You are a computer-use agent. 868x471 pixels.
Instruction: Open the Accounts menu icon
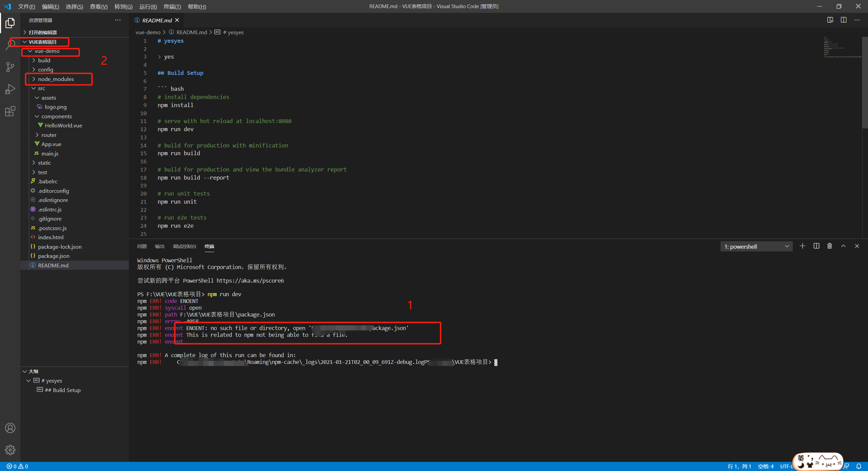point(10,428)
